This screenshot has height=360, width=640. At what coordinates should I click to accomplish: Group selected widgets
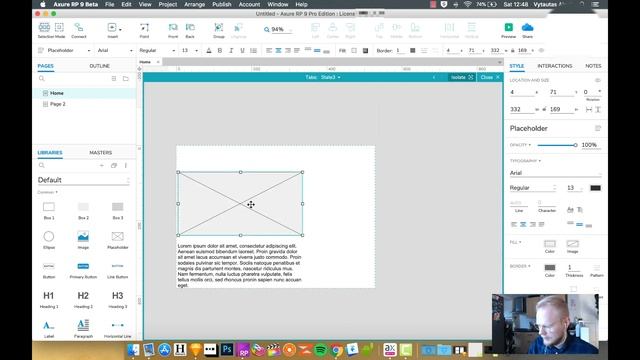219,30
